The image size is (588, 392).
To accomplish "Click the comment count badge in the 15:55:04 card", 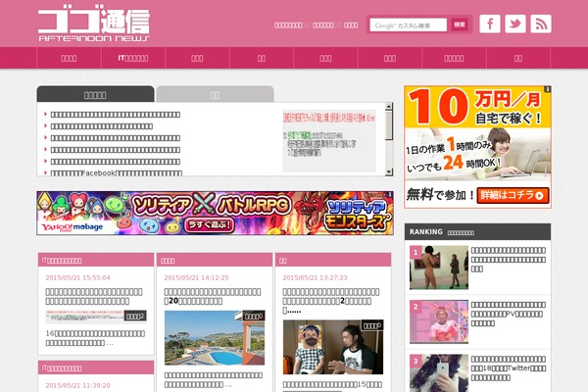I will (x=135, y=317).
